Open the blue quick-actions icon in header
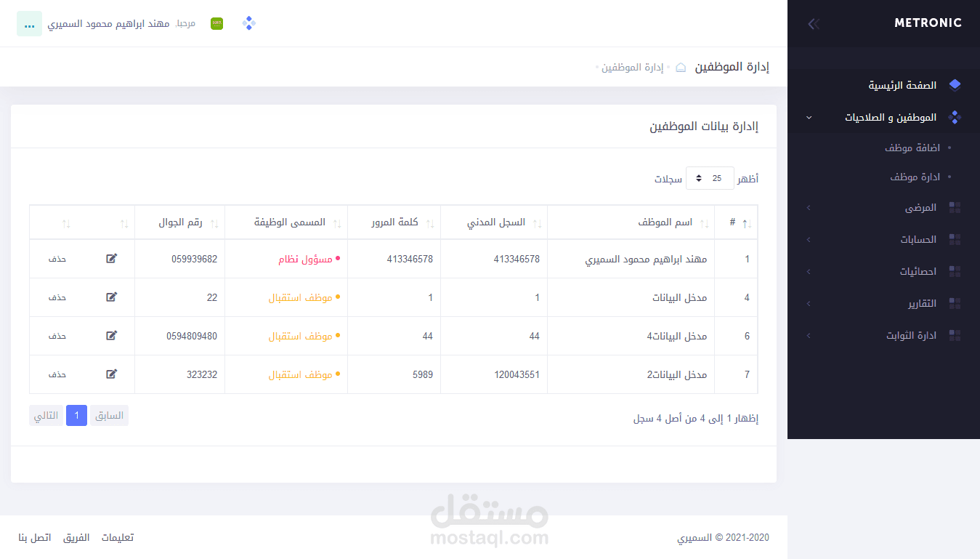Screen dimensions: 980x559 click(249, 24)
